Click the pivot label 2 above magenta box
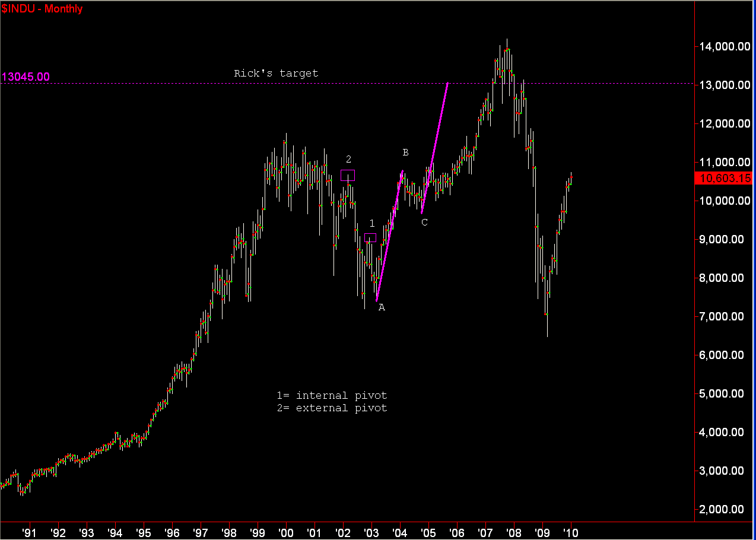 [348, 159]
